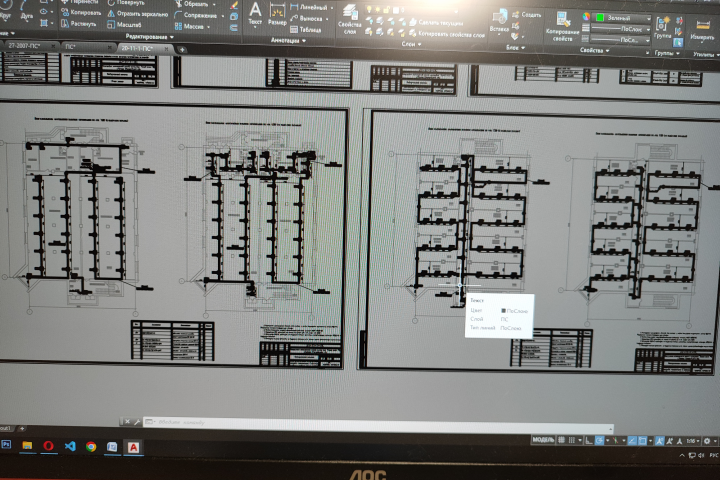Open the lineweight ПоСлою dropdown
This screenshot has width=720, height=480.
621,29
